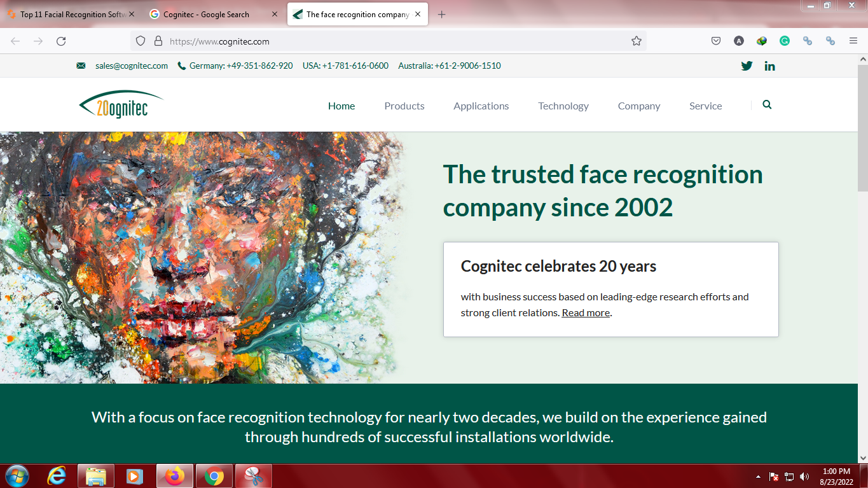This screenshot has width=868, height=488.
Task: Click the show desktop strip at the taskbar end
Action: coord(864,475)
